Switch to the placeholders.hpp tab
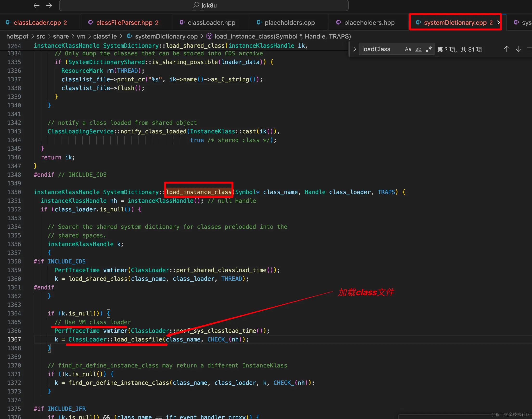This screenshot has width=532, height=419. click(369, 23)
